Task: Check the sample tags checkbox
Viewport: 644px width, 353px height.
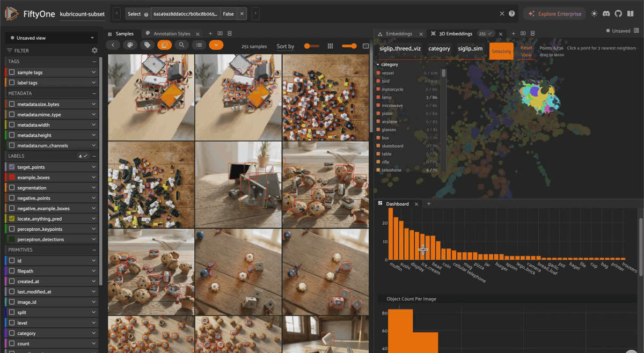Action: point(12,72)
